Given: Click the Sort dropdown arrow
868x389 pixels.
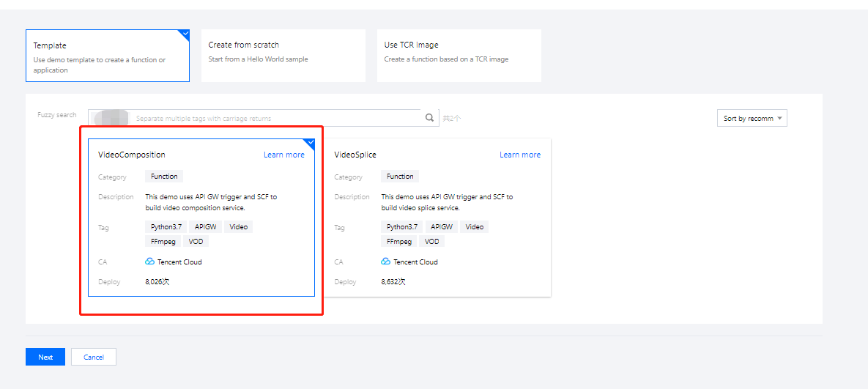Looking at the screenshot, I should (x=779, y=119).
